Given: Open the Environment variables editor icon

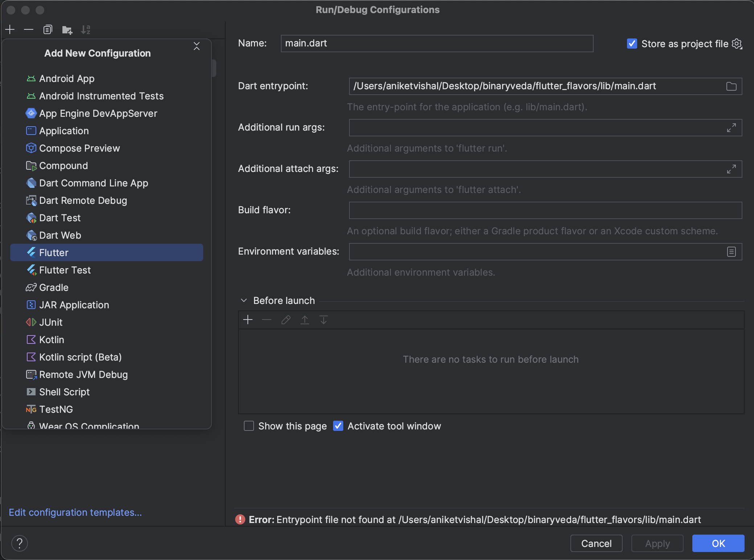Looking at the screenshot, I should [x=731, y=252].
